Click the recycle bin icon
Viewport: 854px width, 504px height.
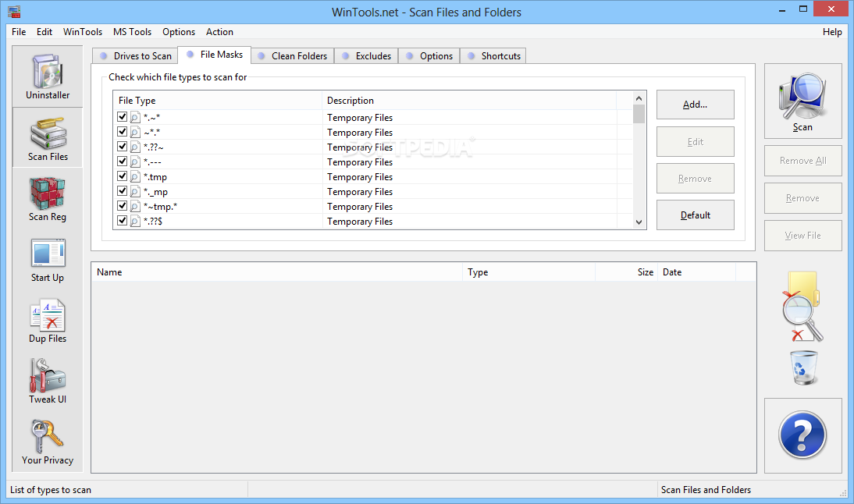pos(804,368)
